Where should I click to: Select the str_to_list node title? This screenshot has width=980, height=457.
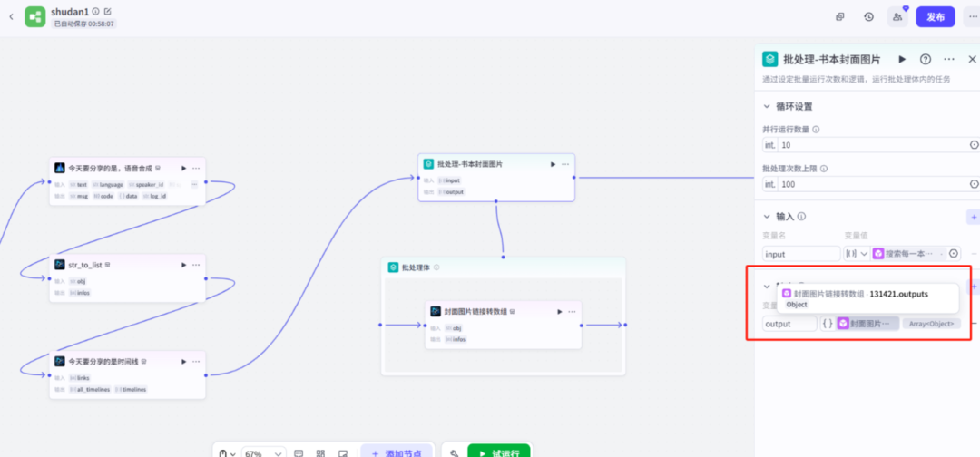[x=85, y=265]
